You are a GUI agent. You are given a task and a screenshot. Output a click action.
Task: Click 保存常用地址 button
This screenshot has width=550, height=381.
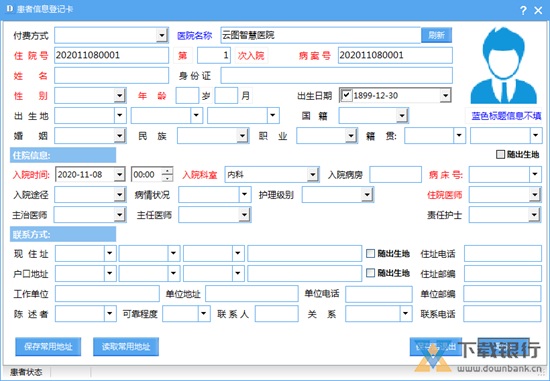coord(48,347)
